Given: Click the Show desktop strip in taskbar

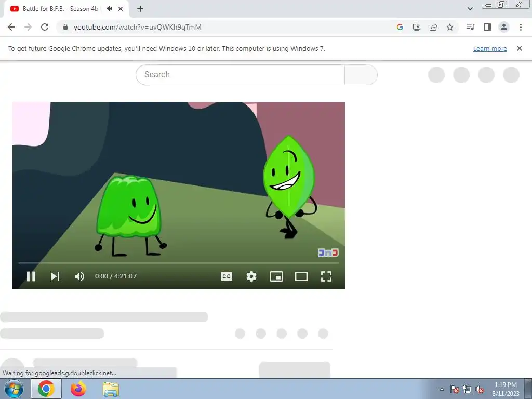Looking at the screenshot, I should [x=528, y=389].
